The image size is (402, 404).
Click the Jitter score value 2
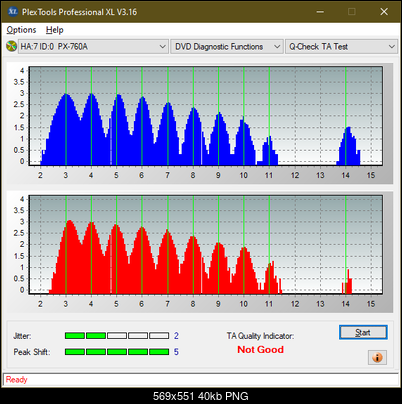click(176, 336)
